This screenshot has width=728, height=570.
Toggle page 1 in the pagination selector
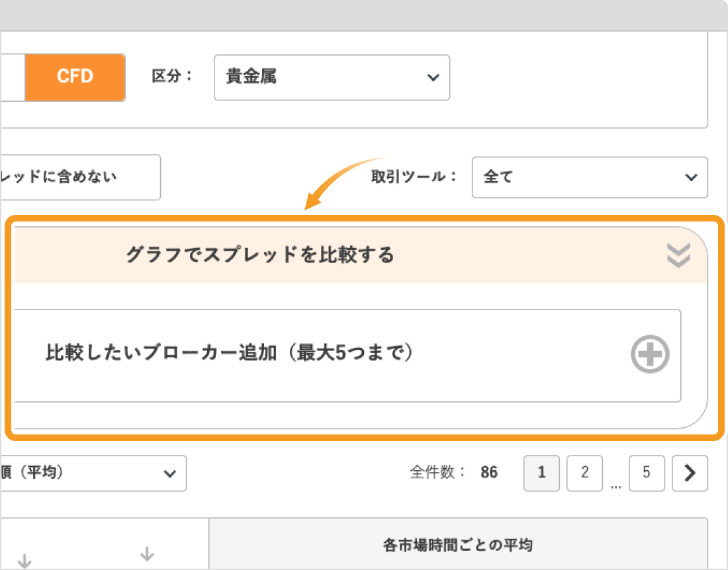541,473
